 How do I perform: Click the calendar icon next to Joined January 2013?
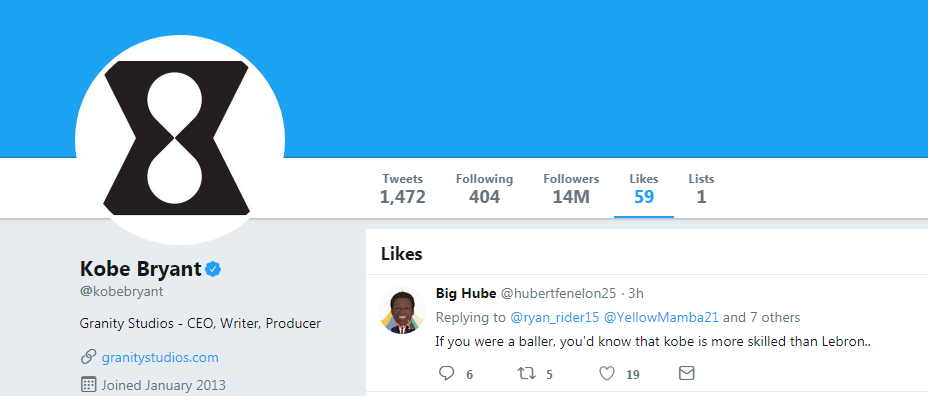(x=88, y=385)
